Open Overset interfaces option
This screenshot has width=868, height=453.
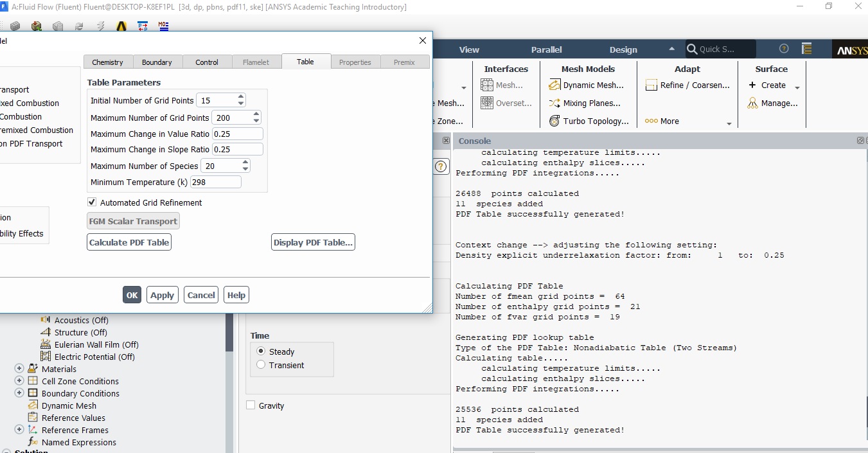pyautogui.click(x=506, y=103)
